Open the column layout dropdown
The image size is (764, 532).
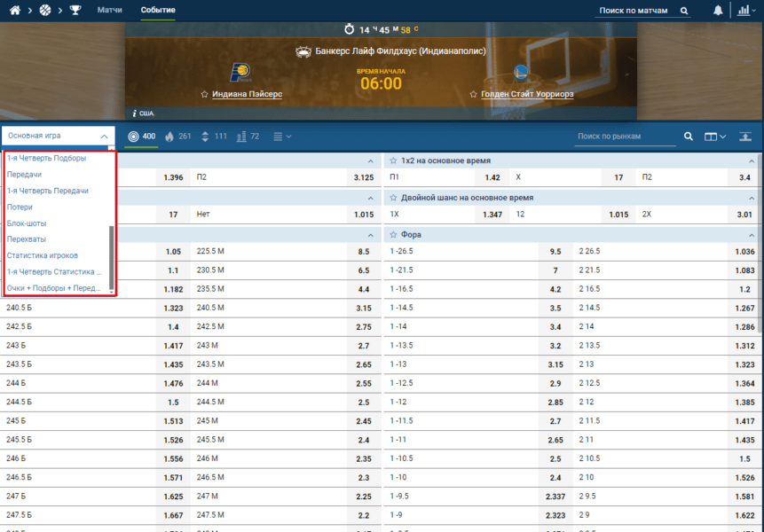(714, 137)
